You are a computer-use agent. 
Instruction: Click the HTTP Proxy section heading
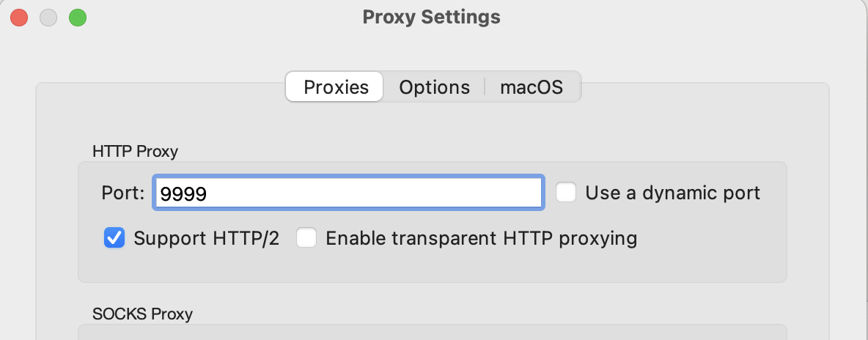coord(135,152)
